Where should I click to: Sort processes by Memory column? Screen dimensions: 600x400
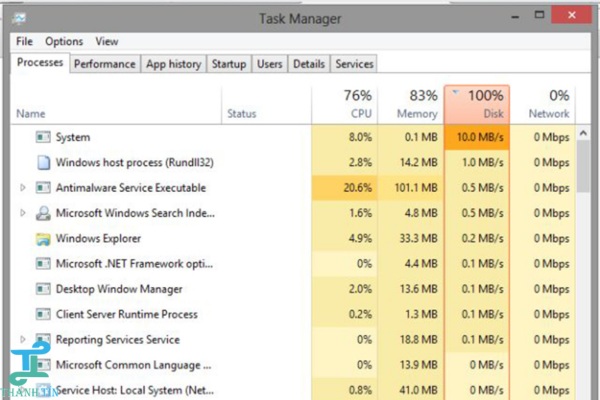[x=411, y=105]
